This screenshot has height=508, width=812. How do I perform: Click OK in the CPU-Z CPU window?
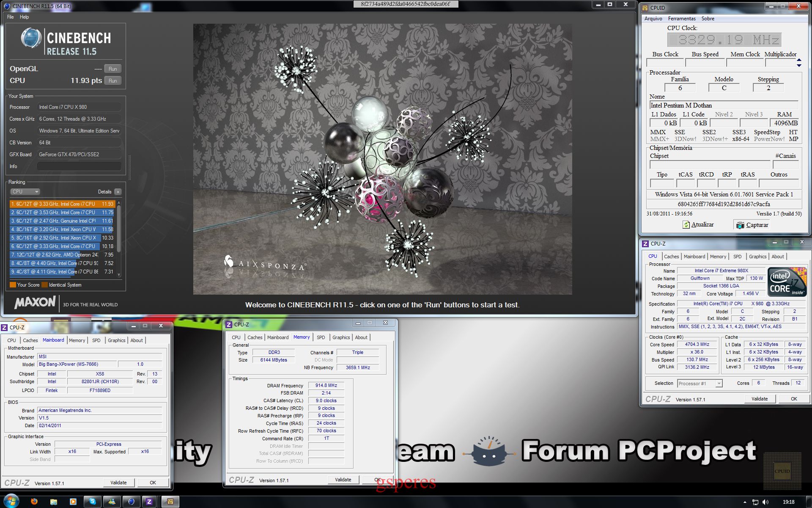(794, 399)
